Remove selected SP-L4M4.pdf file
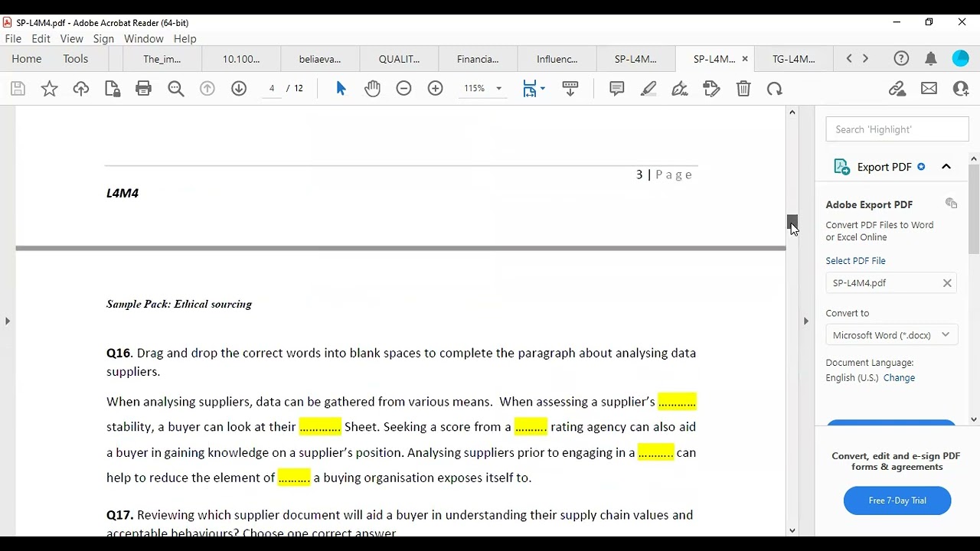The image size is (980, 551). click(x=947, y=283)
